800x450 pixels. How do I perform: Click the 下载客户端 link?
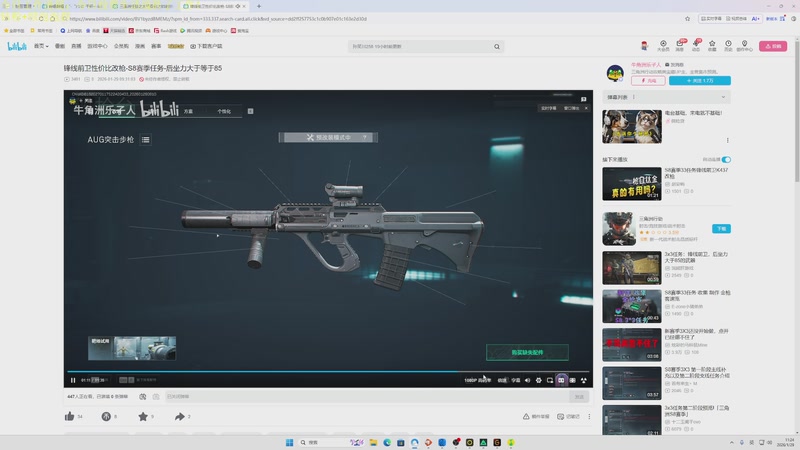[x=207, y=46]
